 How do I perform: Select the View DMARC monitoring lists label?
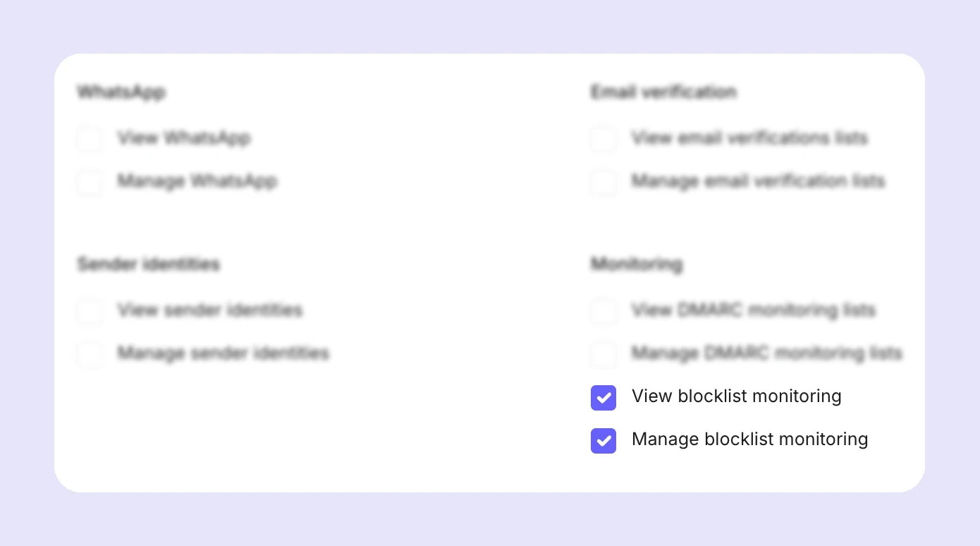(x=753, y=310)
